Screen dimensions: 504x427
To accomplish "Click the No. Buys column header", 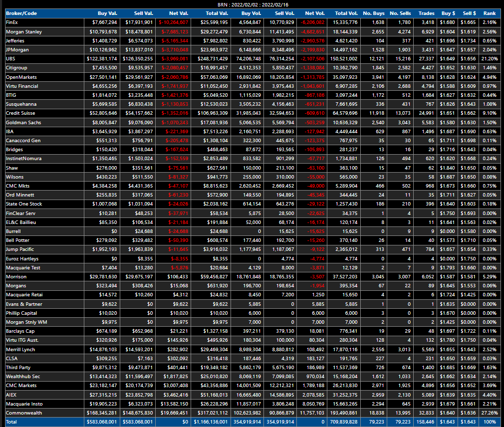I will click(373, 13).
